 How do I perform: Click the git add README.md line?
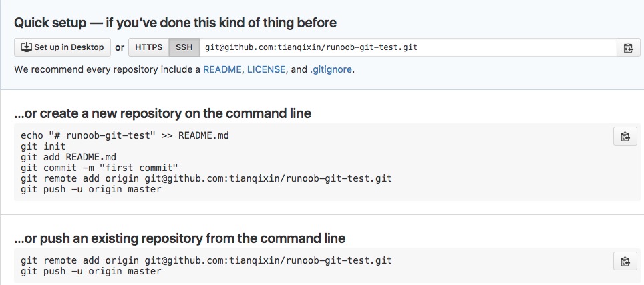(69, 157)
